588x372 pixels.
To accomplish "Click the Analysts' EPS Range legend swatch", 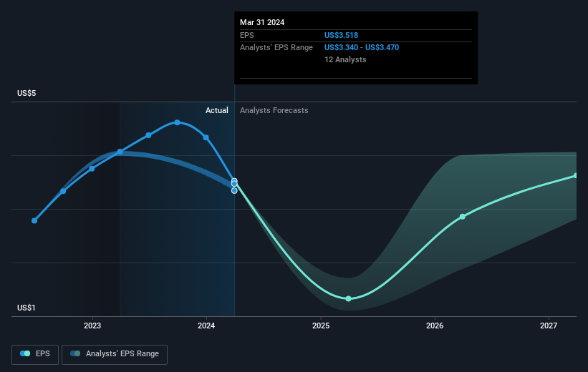I will coord(75,353).
